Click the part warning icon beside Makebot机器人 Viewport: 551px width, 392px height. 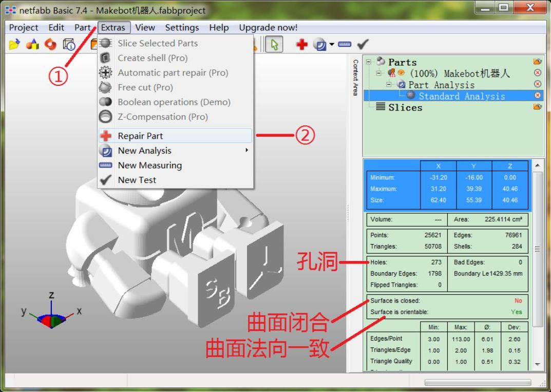(391, 73)
